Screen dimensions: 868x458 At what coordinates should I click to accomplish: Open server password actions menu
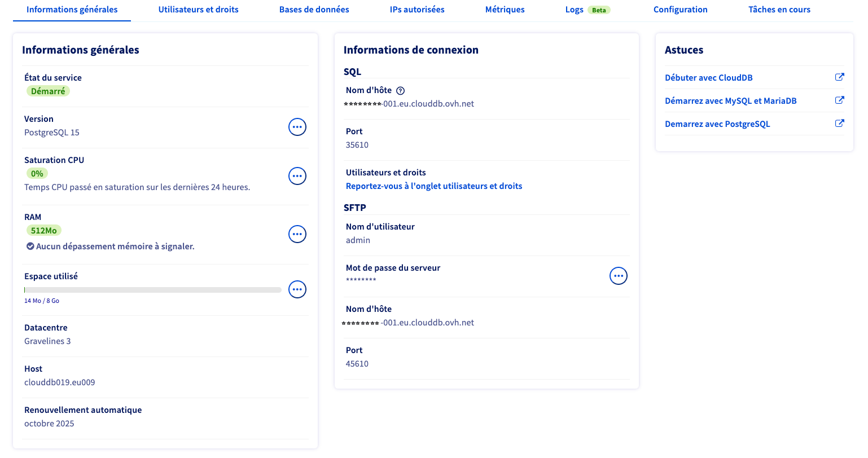(619, 276)
